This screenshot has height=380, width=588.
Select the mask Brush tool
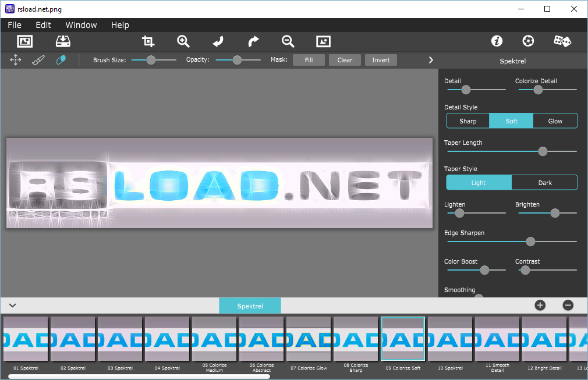coord(38,60)
